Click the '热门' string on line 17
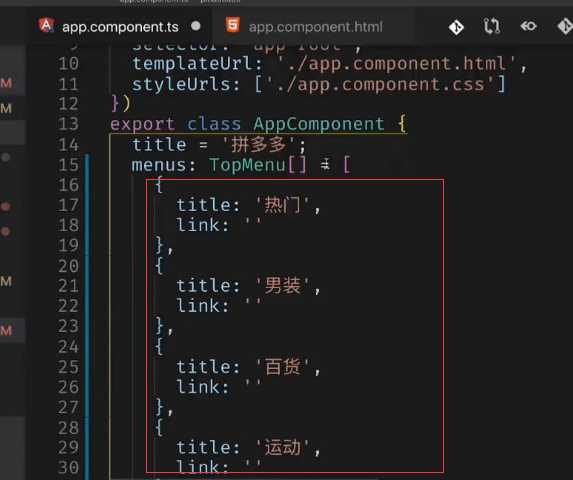The image size is (573, 480). (282, 205)
